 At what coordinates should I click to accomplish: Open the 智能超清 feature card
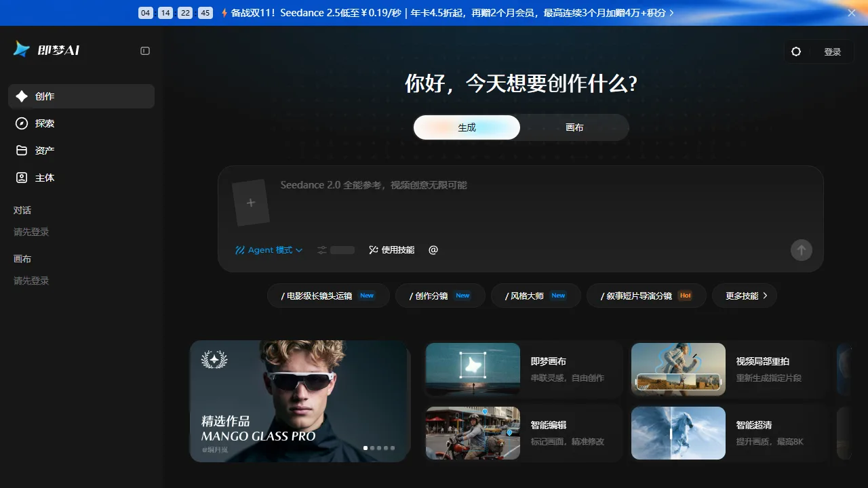pos(730,433)
